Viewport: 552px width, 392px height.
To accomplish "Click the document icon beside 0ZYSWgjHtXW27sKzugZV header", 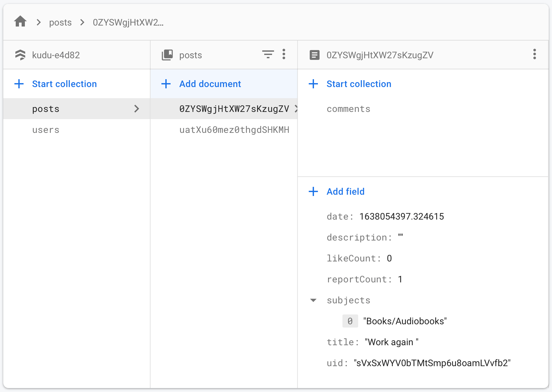I will [314, 55].
